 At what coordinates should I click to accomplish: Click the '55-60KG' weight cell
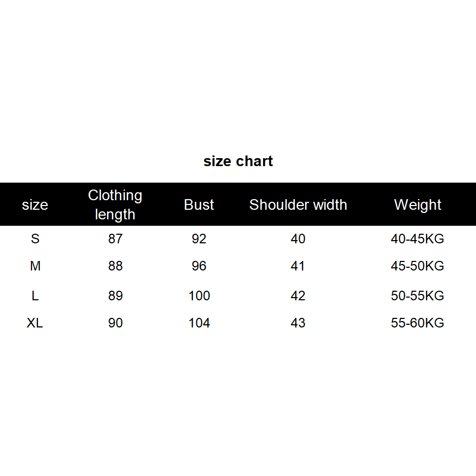(x=417, y=323)
